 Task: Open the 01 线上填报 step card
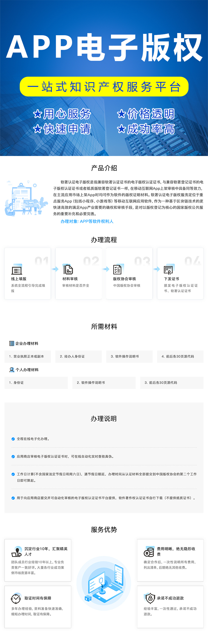[28, 273]
